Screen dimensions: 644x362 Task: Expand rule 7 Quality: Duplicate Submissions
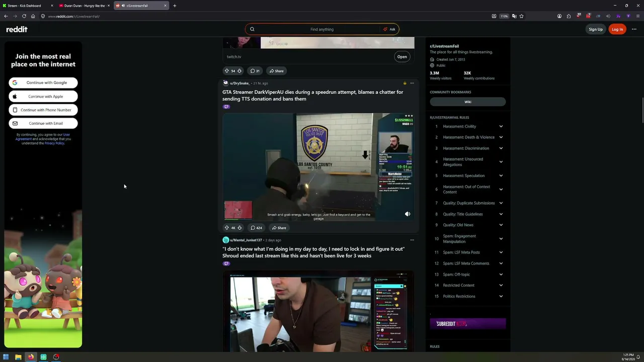pos(501,203)
